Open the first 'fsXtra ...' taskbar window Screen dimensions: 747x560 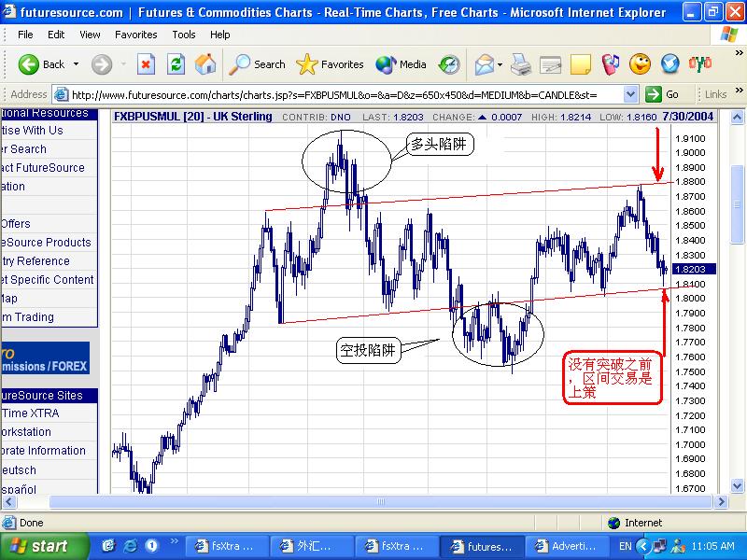click(x=226, y=546)
